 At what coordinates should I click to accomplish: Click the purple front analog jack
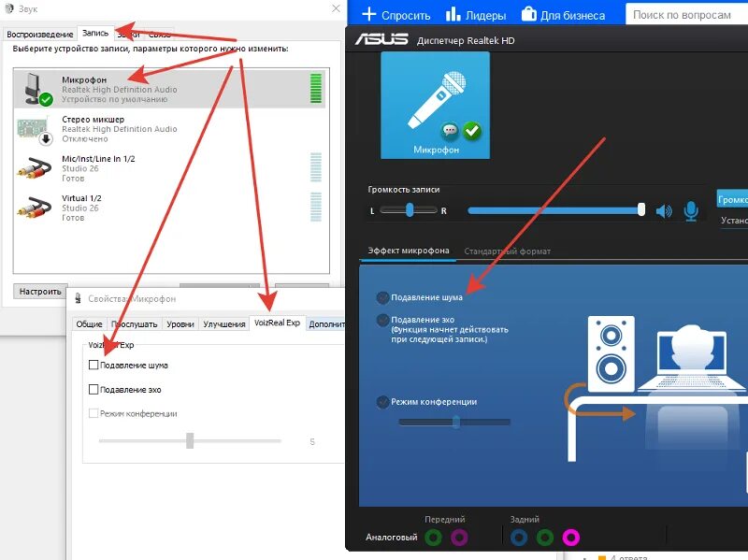pos(459,538)
